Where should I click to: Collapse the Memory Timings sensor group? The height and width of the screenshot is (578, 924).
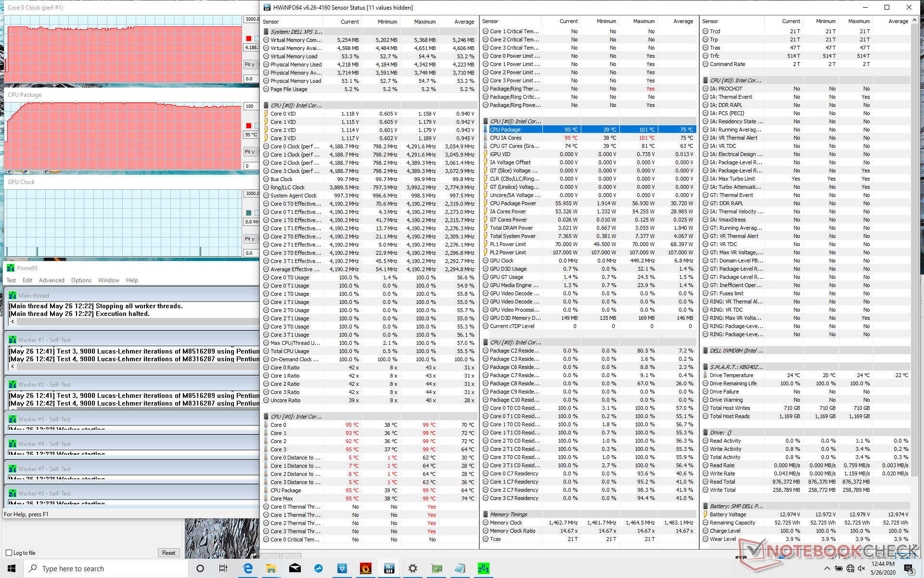pos(486,514)
